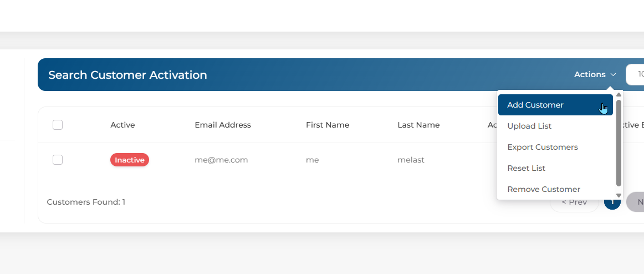Sort by the Active column header

pos(122,125)
